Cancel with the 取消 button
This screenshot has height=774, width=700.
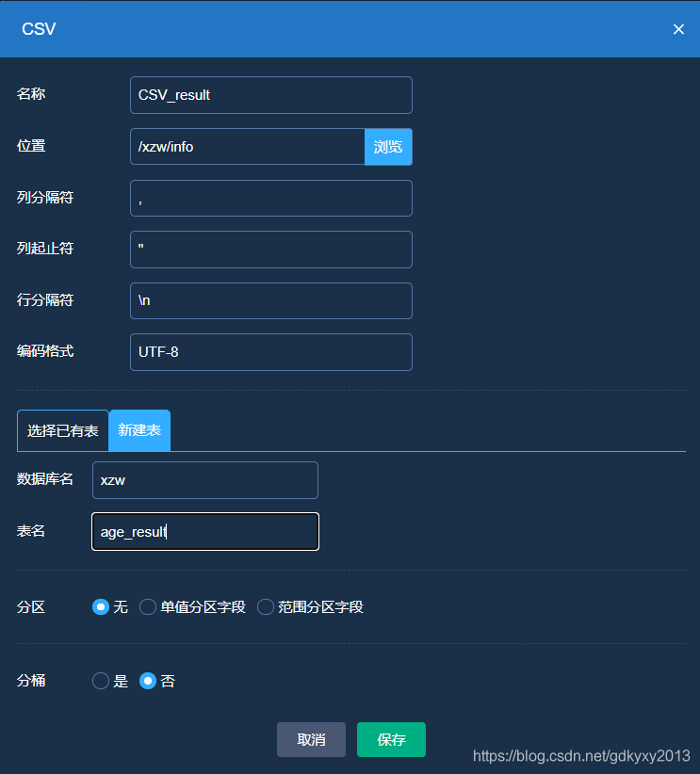pos(311,739)
